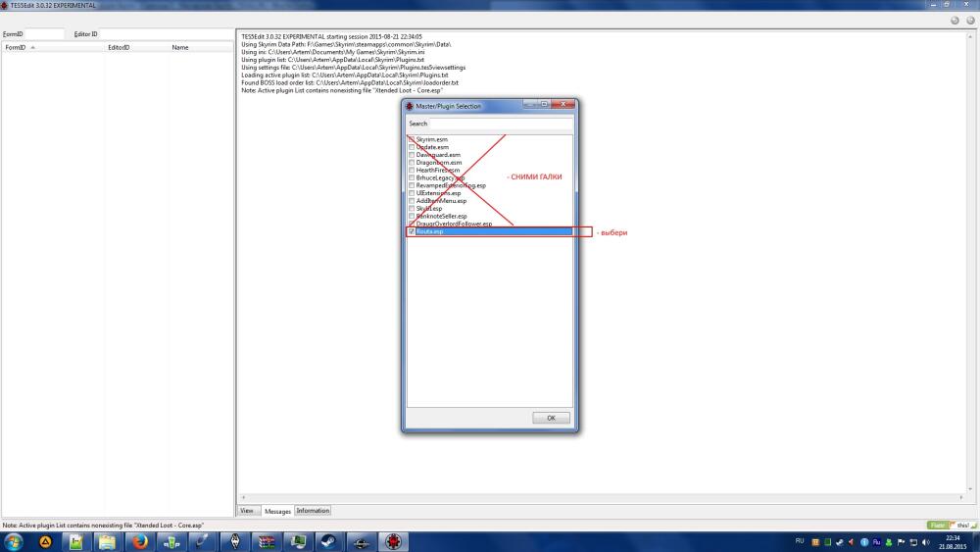The image size is (980, 552).
Task: Open the feather-pen taskbar app
Action: click(203, 541)
